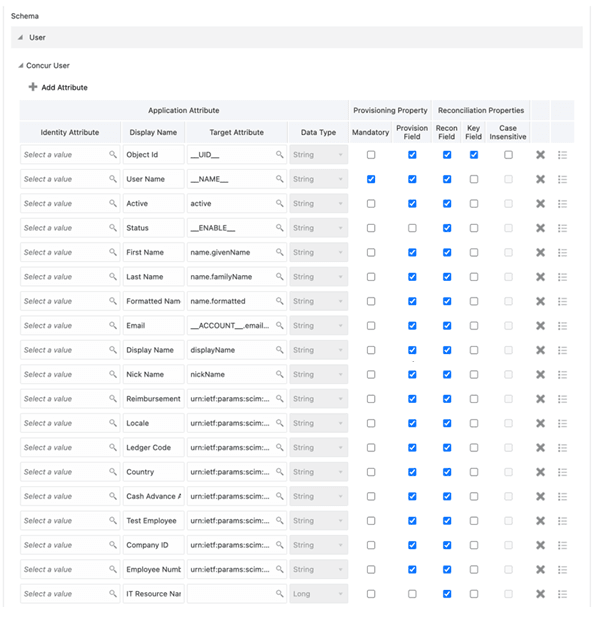The height and width of the screenshot is (618, 596).
Task: Enable Provision Field for Status row
Action: tap(412, 228)
